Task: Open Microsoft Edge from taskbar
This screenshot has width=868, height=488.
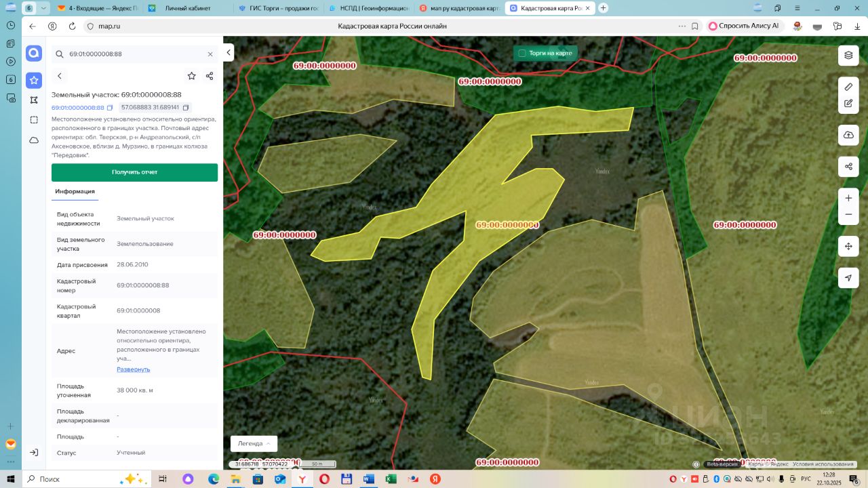Action: tap(213, 479)
